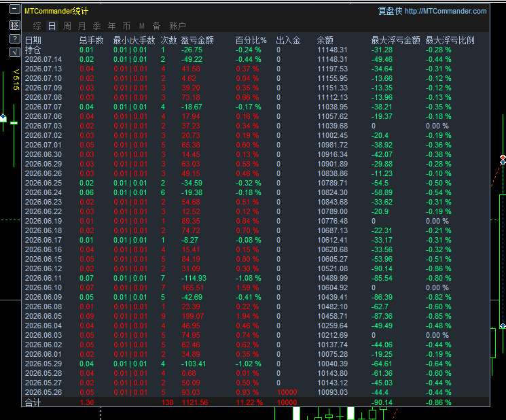The height and width of the screenshot is (420, 506).
Task: Switch to the 币 currency tab
Action: 126,26
